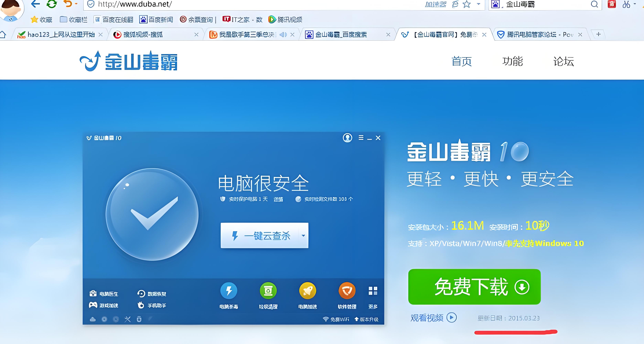Click the orange software manager icon
The height and width of the screenshot is (344, 644).
347,291
